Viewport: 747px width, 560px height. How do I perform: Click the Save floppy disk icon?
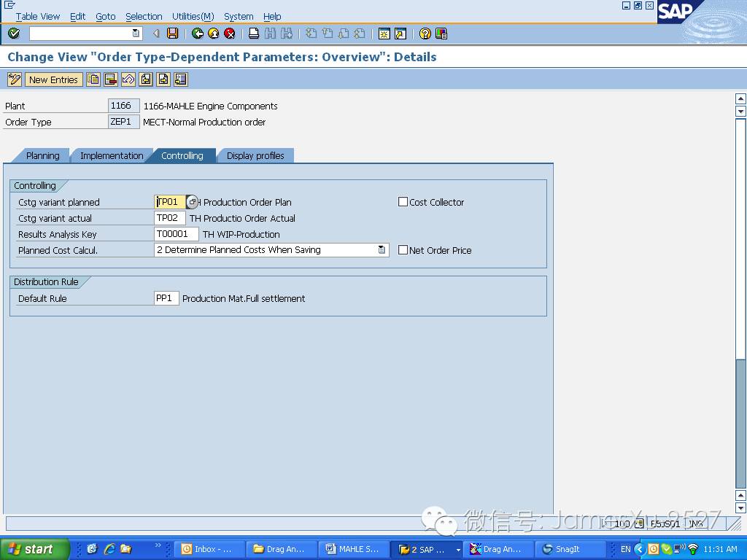click(x=172, y=34)
